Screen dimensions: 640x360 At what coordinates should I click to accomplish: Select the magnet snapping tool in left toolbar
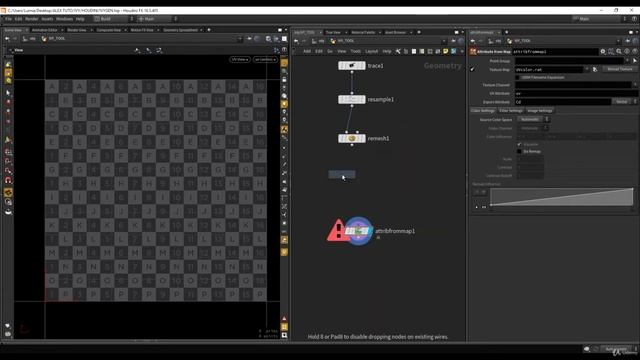pos(8,180)
